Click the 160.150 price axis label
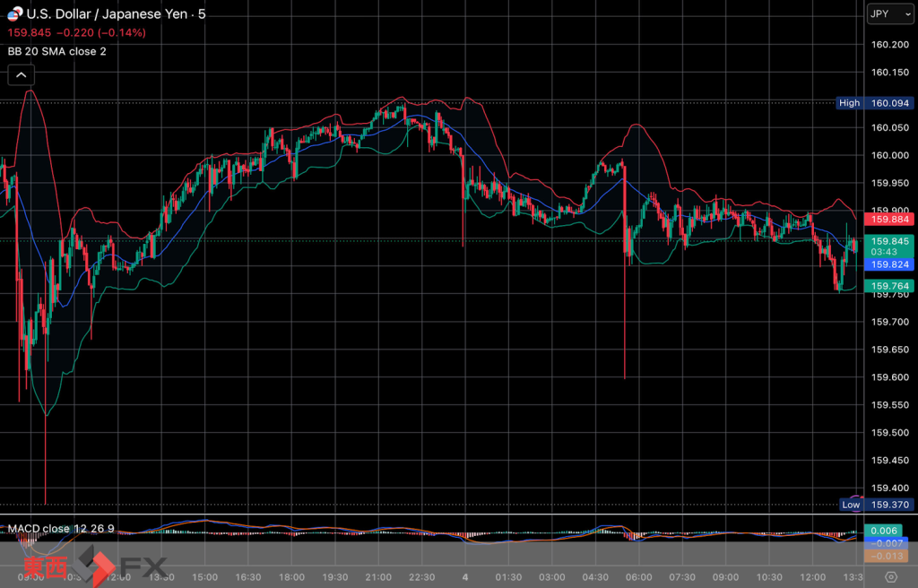This screenshot has height=588, width=918. tap(890, 72)
